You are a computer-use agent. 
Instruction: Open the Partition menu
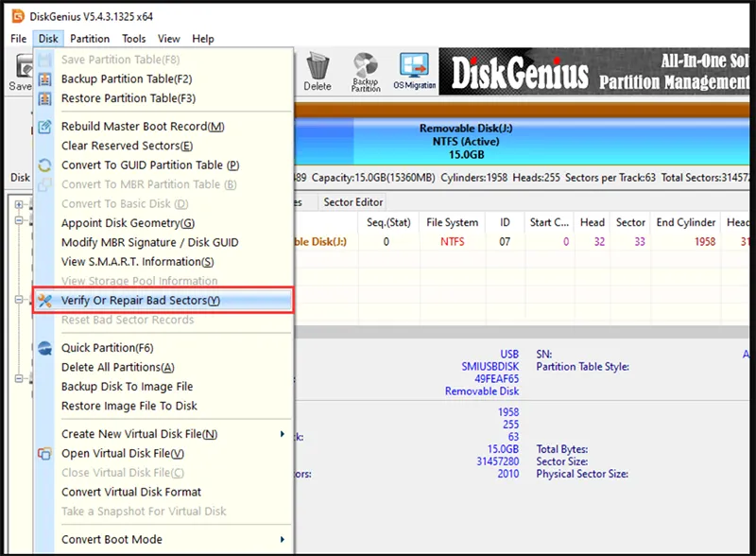pos(90,39)
